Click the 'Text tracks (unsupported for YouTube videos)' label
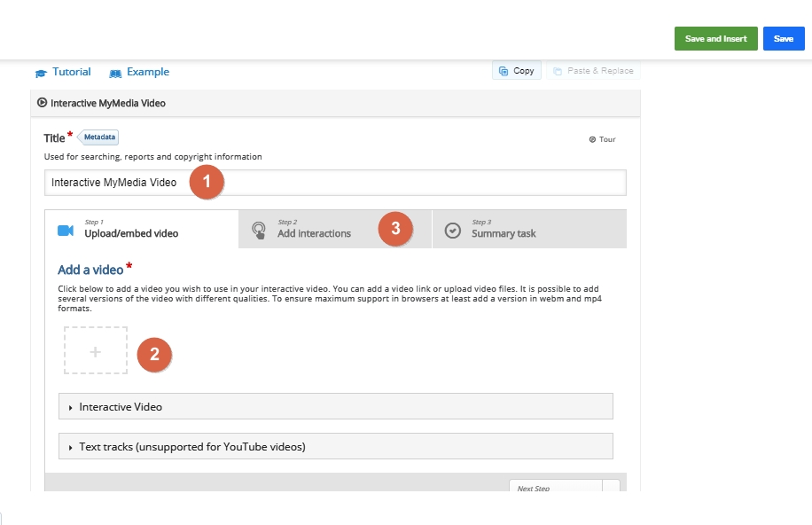This screenshot has width=812, height=525. coord(192,447)
